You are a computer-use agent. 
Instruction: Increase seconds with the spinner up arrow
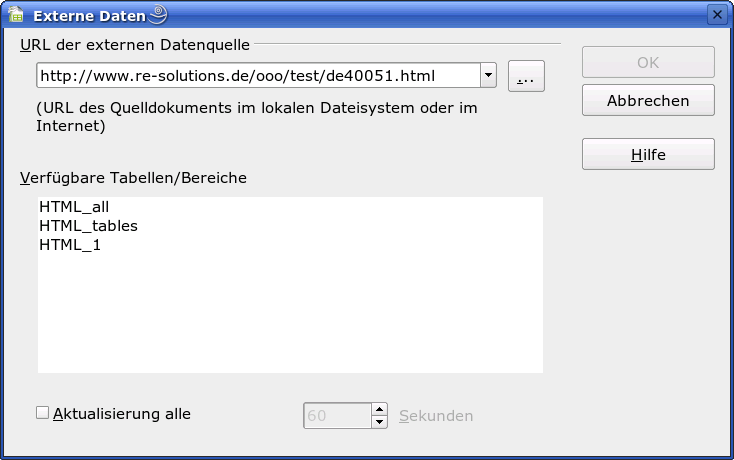pos(379,409)
